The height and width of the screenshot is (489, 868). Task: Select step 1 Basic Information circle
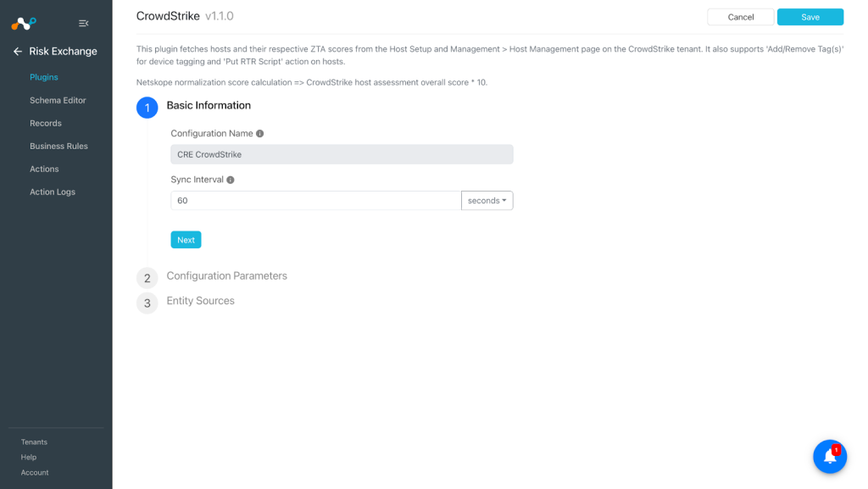click(147, 108)
